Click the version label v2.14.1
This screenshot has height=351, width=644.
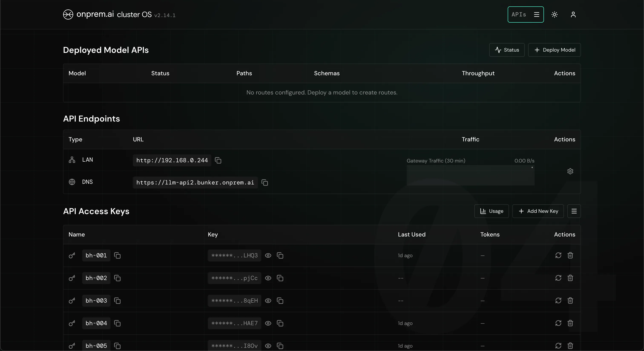(x=165, y=15)
